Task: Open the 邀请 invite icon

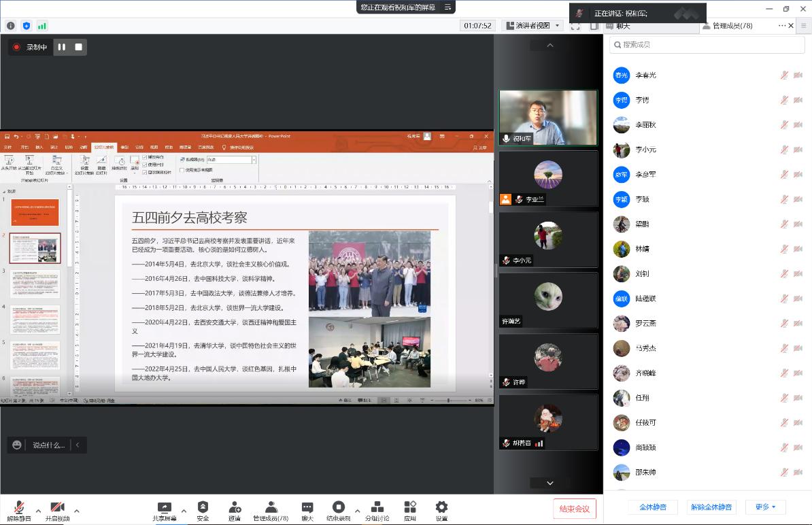Action: pos(235,509)
